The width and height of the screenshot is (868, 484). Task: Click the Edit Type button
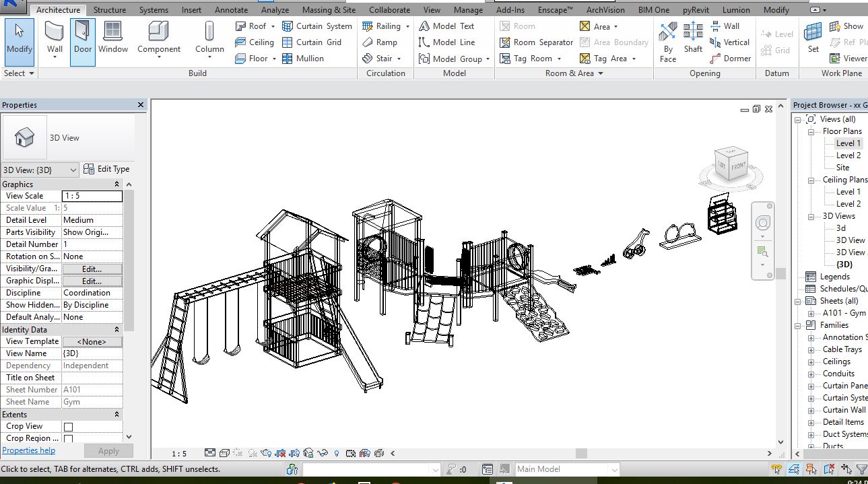point(107,170)
